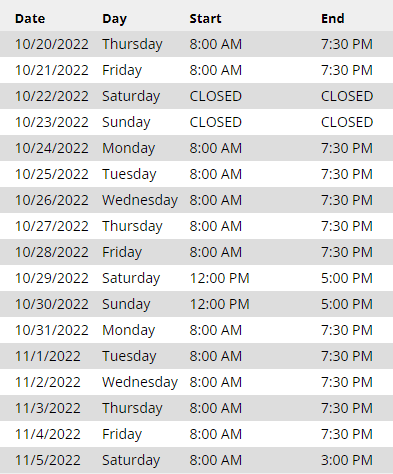This screenshot has width=393, height=474.
Task: Select the 10/31/2022 date cell
Action: (x=52, y=330)
